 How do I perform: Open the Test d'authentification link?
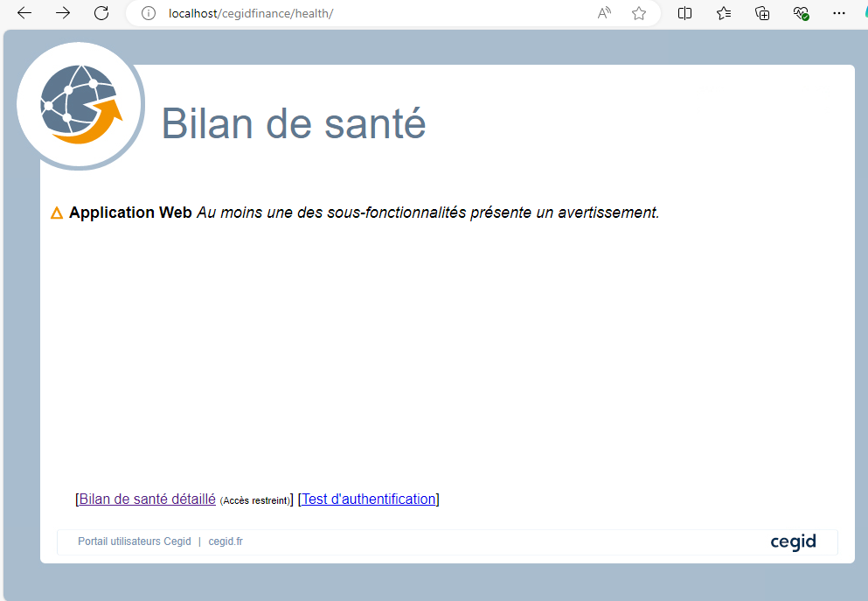368,499
